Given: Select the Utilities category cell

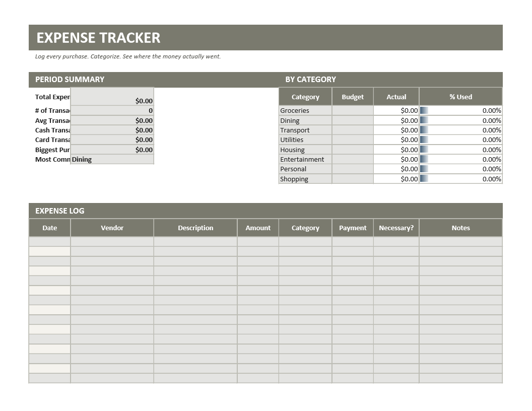Looking at the screenshot, I should pyautogui.click(x=305, y=140).
